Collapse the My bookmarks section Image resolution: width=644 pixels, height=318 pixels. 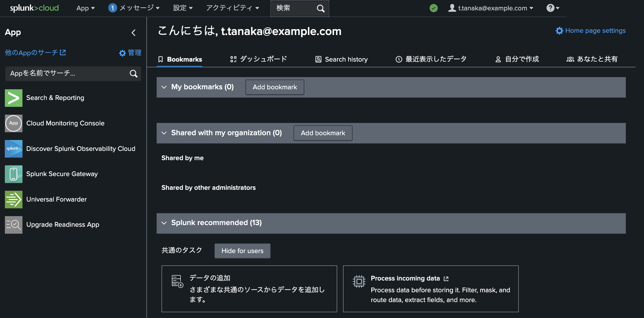[164, 87]
